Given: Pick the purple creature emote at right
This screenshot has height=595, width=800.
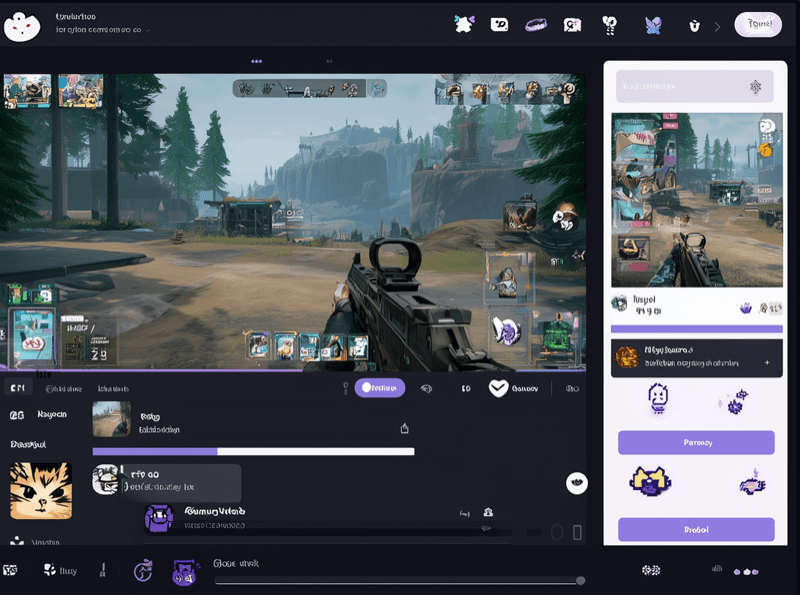Looking at the screenshot, I should (753, 483).
